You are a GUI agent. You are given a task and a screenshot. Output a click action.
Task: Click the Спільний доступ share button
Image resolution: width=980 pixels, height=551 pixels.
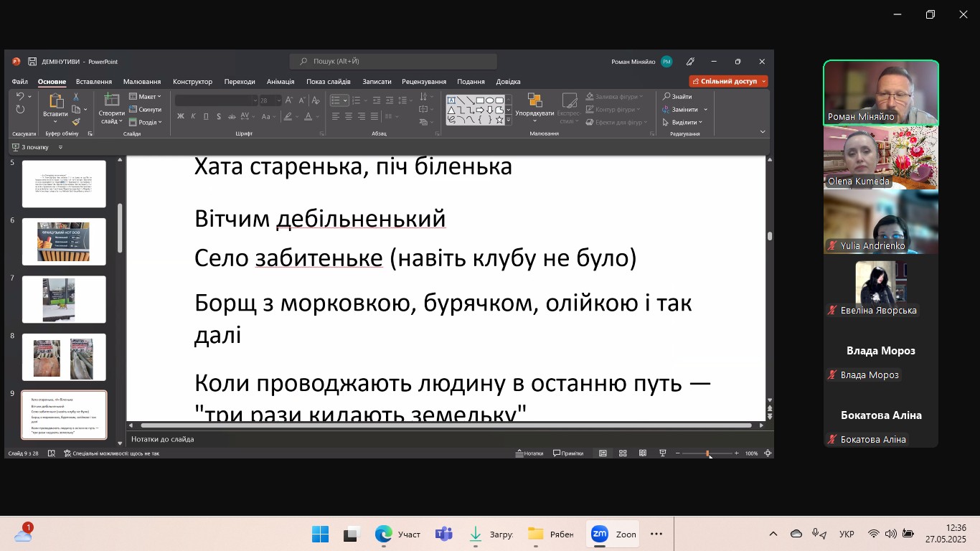(728, 82)
